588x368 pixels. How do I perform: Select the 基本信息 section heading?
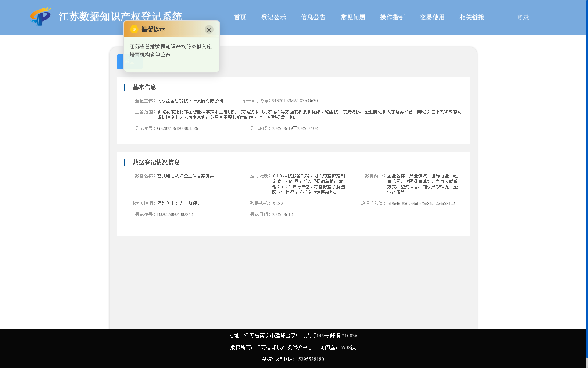pyautogui.click(x=144, y=87)
